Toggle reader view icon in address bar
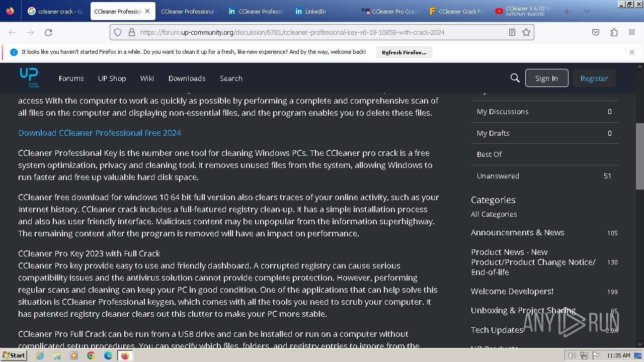Screen dimensions: 644x362 pyautogui.click(x=512, y=32)
